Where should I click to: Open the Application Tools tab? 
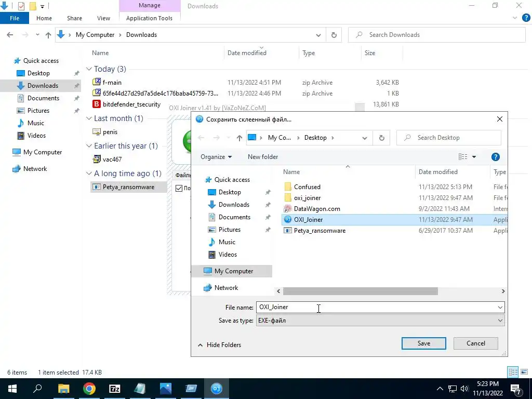pyautogui.click(x=149, y=18)
